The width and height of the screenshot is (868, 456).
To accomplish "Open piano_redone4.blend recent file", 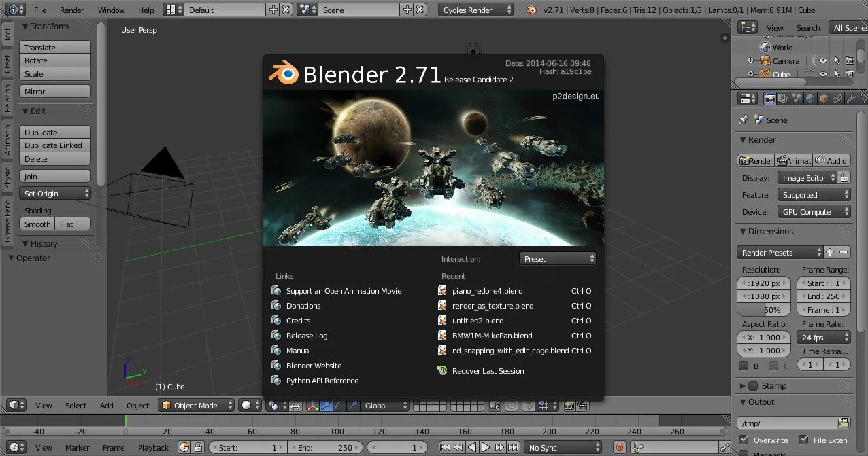I will click(x=516, y=291).
